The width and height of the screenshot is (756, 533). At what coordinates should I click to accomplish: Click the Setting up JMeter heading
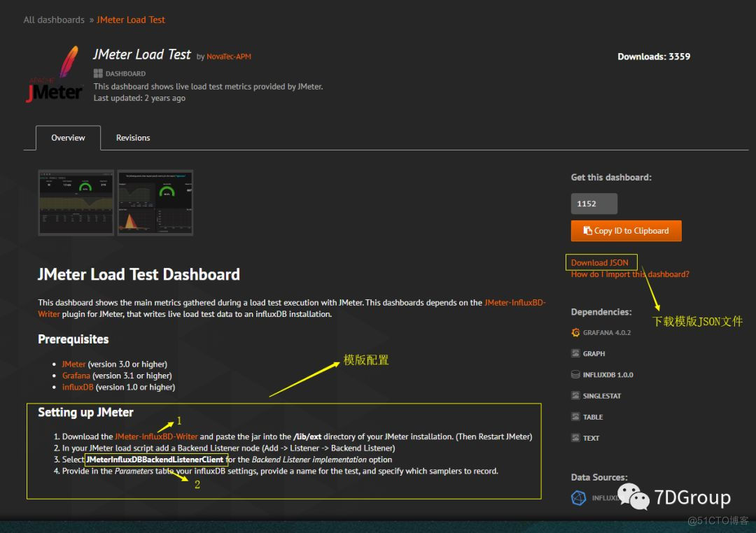pos(85,413)
